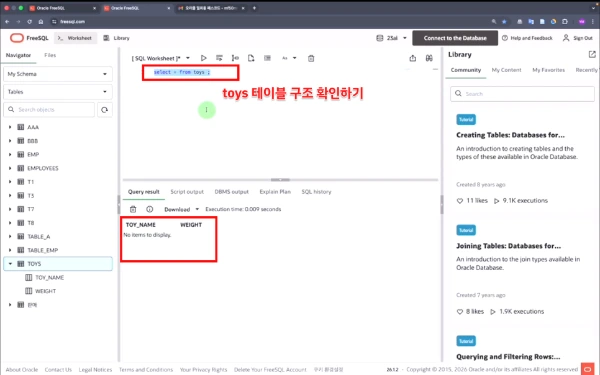The image size is (600, 375).
Task: Clear the worksheet with the trash icon
Action: coord(311,58)
